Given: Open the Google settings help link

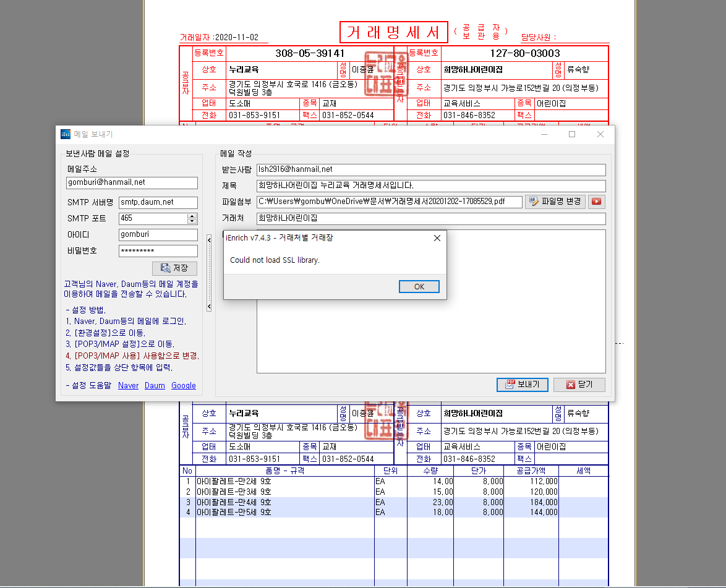Looking at the screenshot, I should (x=184, y=385).
